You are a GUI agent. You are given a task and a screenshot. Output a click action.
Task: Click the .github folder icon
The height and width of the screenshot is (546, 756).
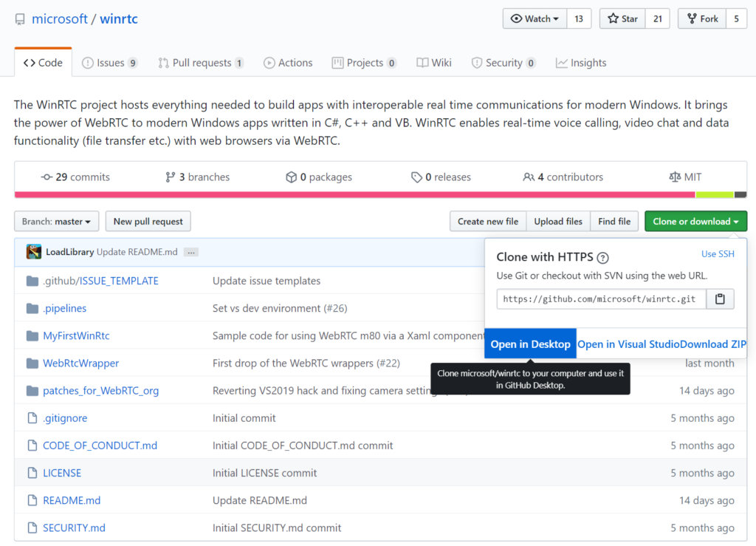click(32, 281)
